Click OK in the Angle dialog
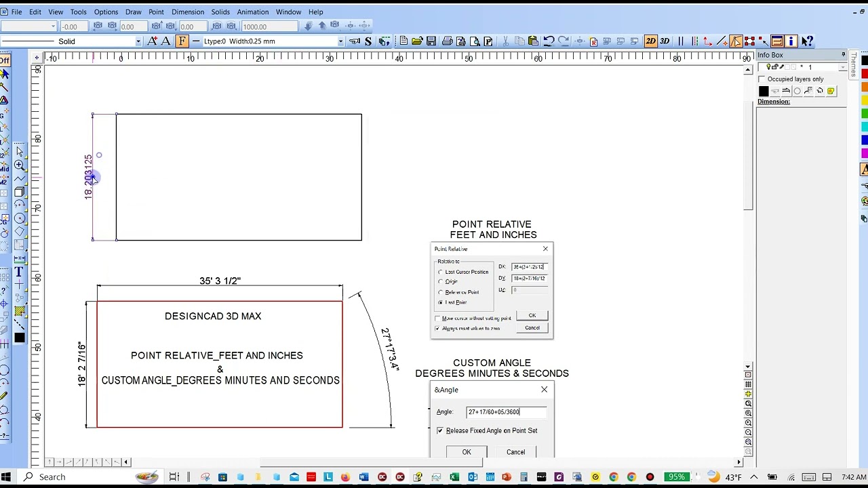Viewport: 868px width, 488px height. click(467, 452)
